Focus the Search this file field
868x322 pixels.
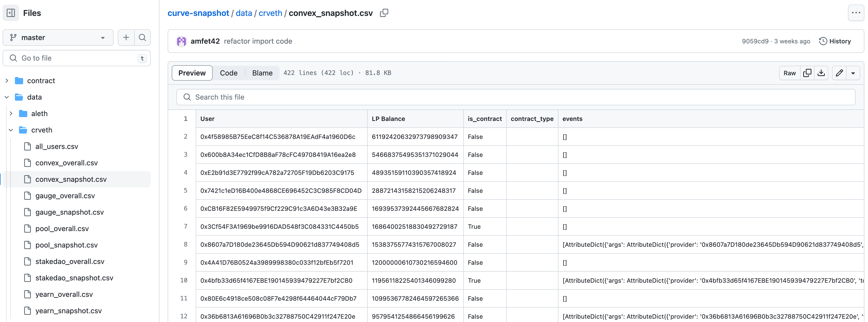[516, 97]
